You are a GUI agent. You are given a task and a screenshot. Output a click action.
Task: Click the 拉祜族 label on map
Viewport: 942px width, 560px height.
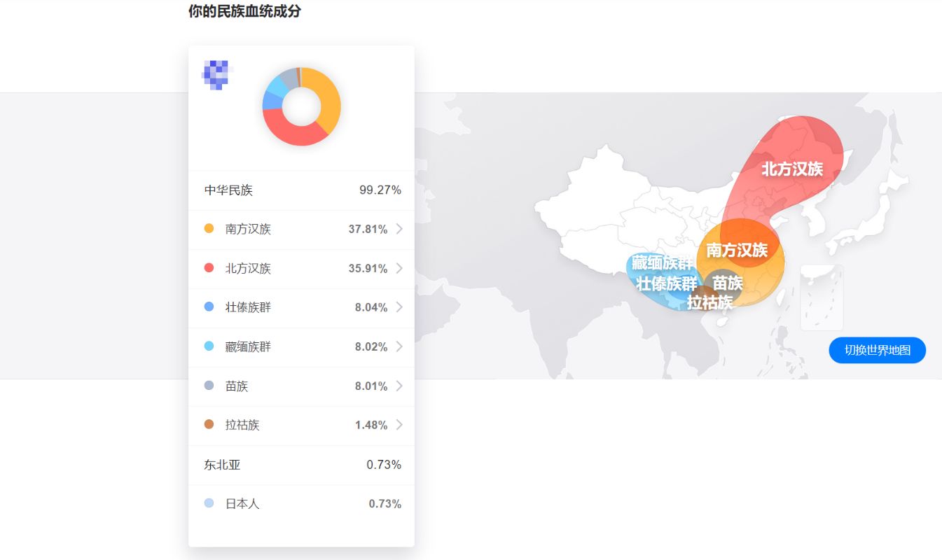point(709,302)
